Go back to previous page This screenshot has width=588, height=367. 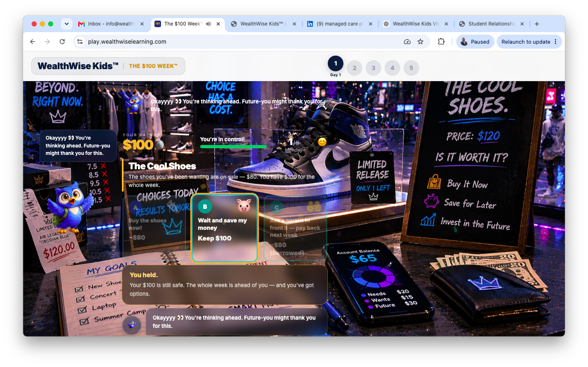point(33,42)
